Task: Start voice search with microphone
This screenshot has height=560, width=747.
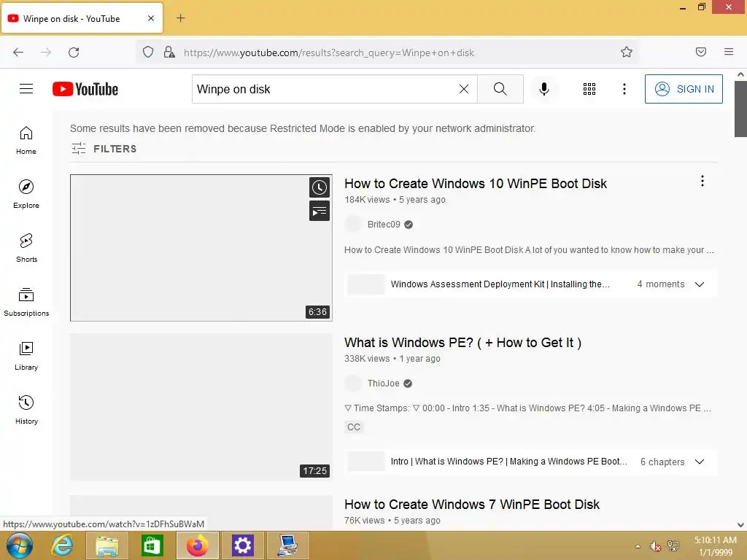Action: [543, 89]
